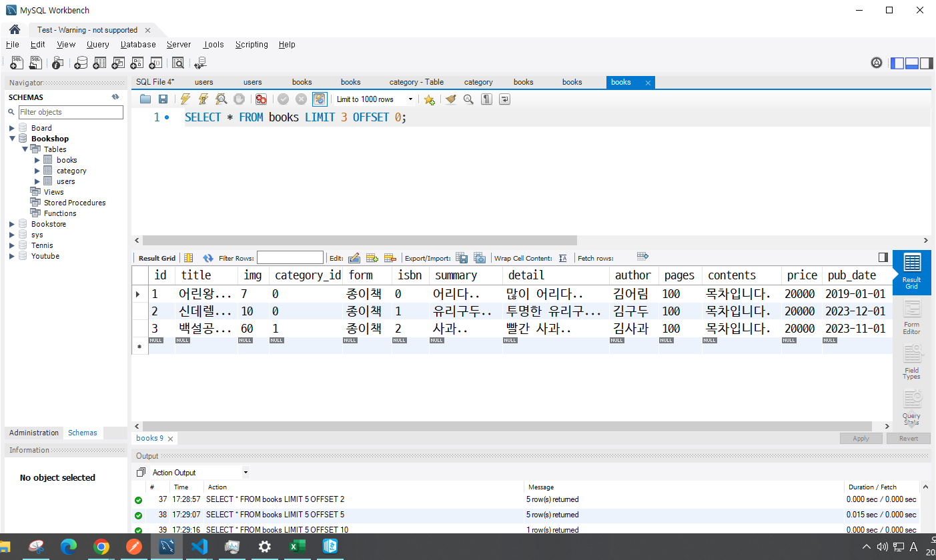Create a new table icon in main toolbar
936x560 pixels.
pyautogui.click(x=99, y=63)
